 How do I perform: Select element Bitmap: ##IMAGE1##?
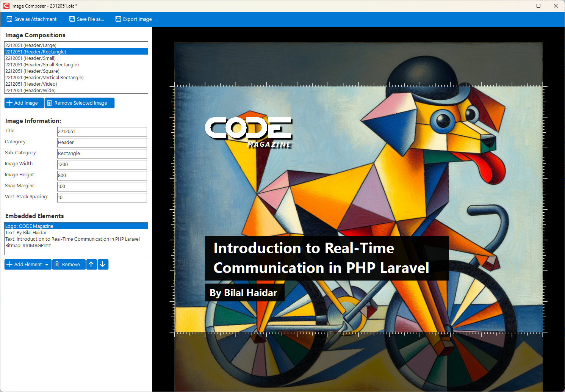76,246
